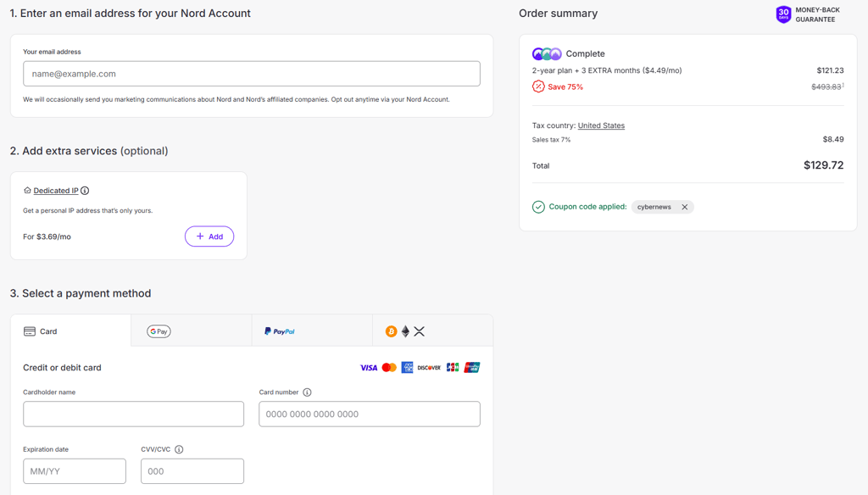Screen dimensions: 868x495
Task: Focus the Expiration date field
Action: click(75, 471)
